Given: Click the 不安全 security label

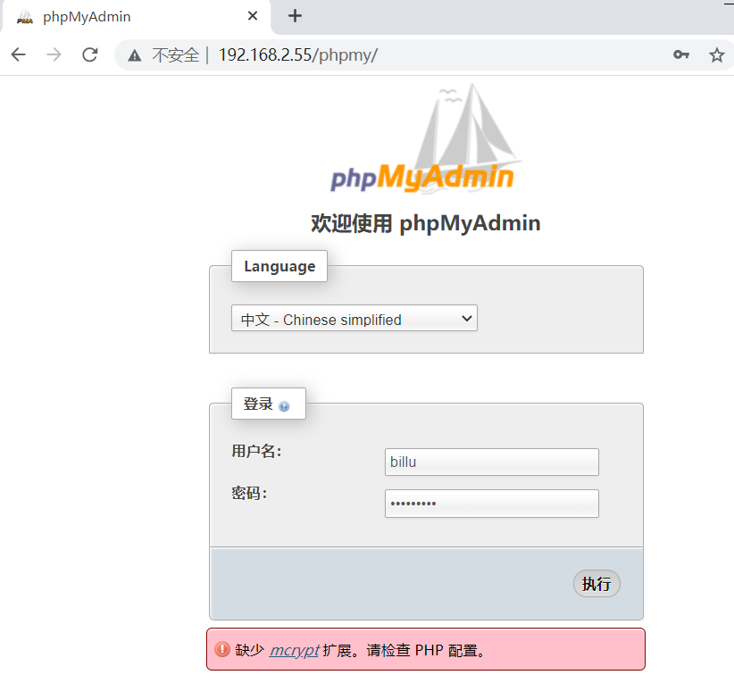Looking at the screenshot, I should (x=176, y=55).
